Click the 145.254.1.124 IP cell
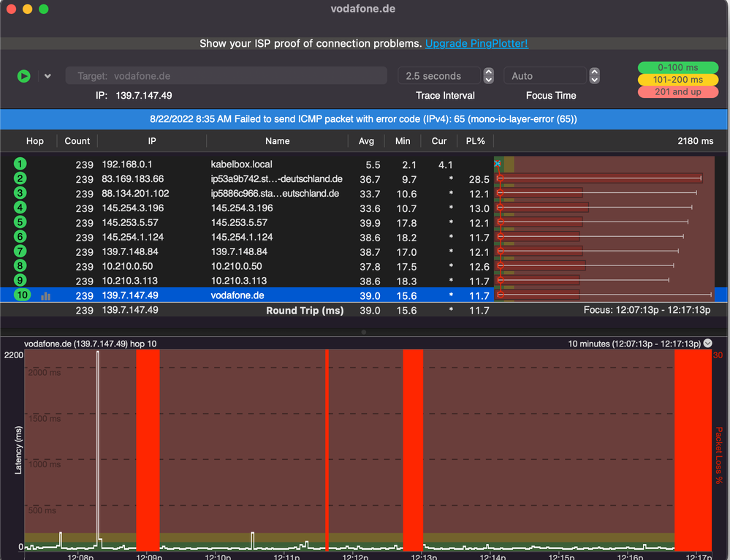This screenshot has width=730, height=560. click(133, 237)
